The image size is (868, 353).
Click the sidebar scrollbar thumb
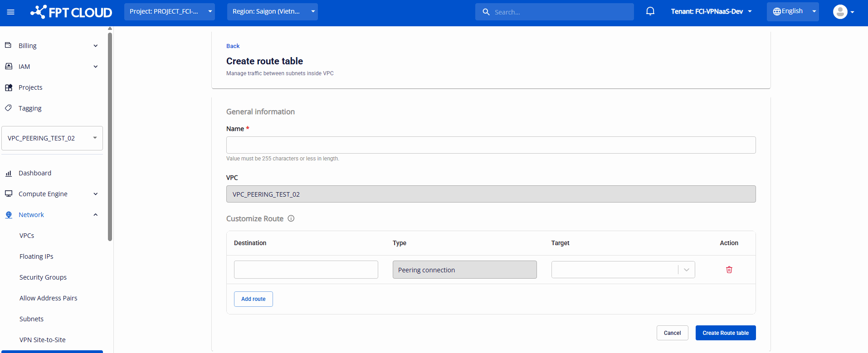110,136
